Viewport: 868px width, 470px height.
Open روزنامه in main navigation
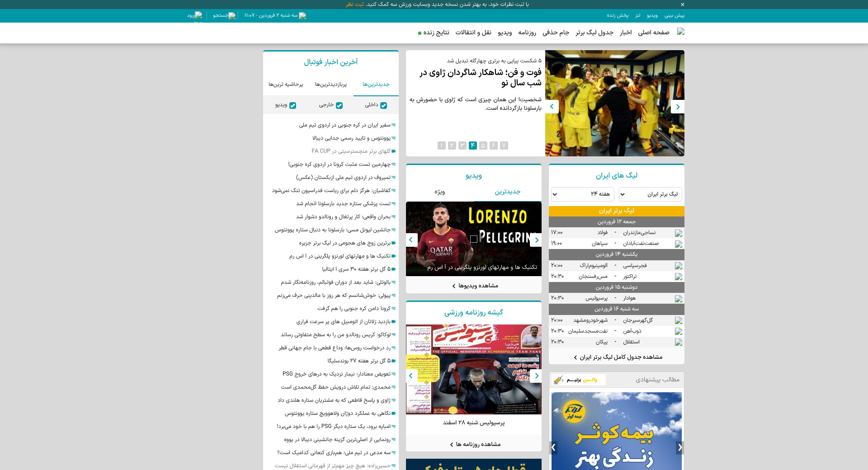pos(527,33)
